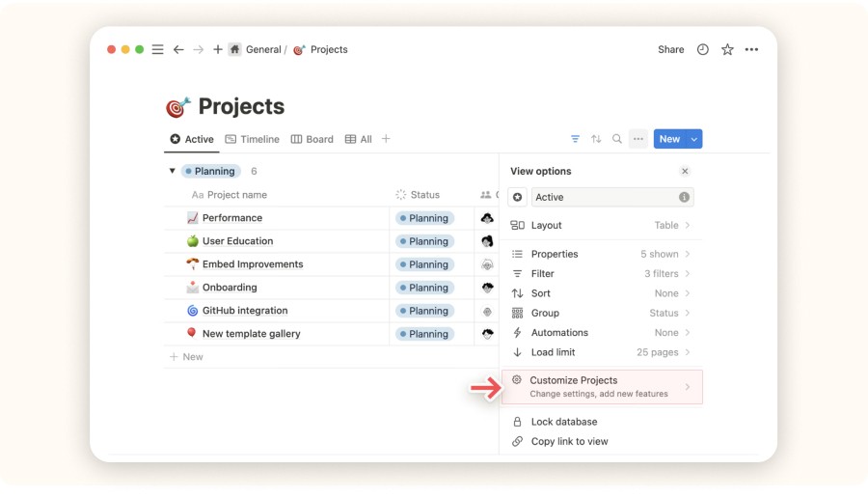This screenshot has width=868, height=497.
Task: Click the blue New button
Action: 670,139
